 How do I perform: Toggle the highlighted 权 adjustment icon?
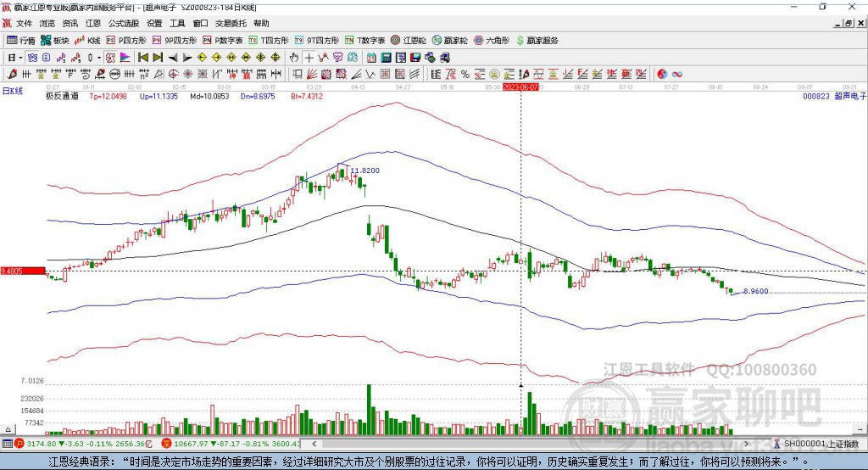[111, 58]
